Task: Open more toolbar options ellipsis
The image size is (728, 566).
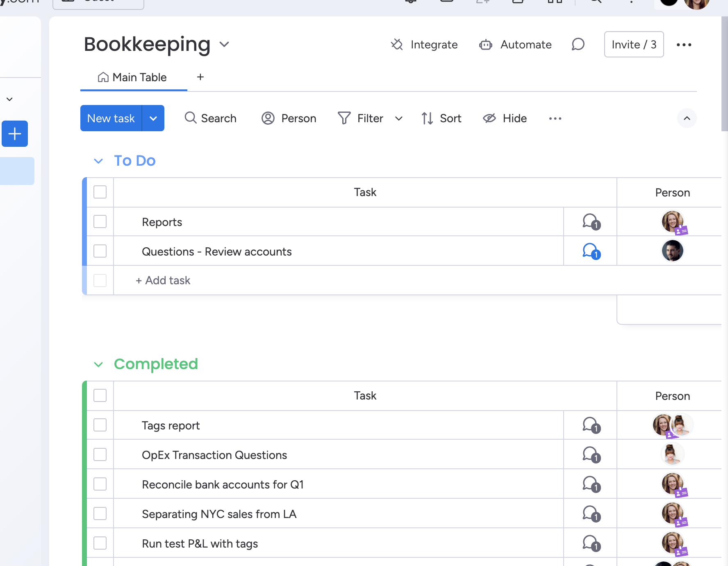Action: [x=555, y=118]
